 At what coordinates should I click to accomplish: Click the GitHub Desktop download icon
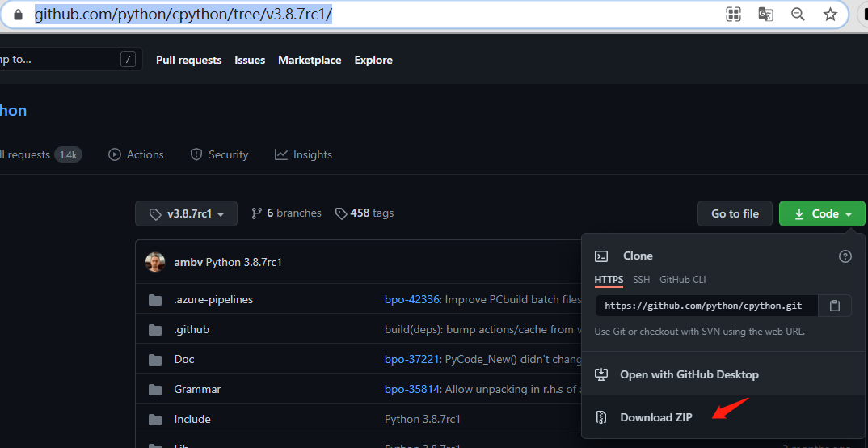(601, 375)
